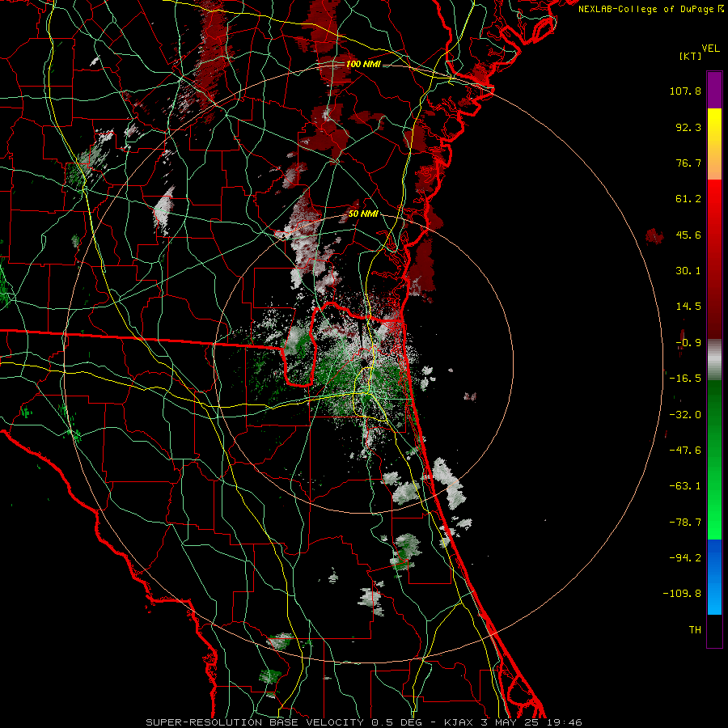
Task: Click the TH label on the legend
Action: 695,629
